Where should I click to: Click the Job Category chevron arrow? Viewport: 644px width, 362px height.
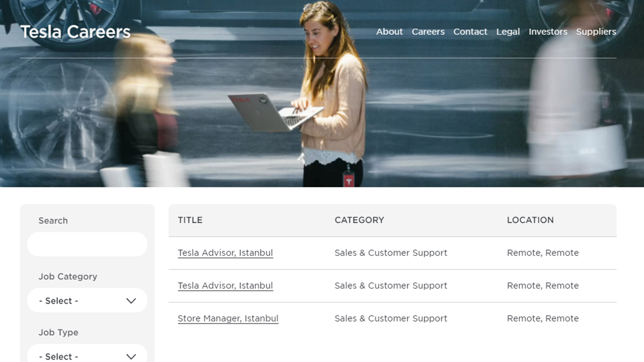pyautogui.click(x=131, y=301)
